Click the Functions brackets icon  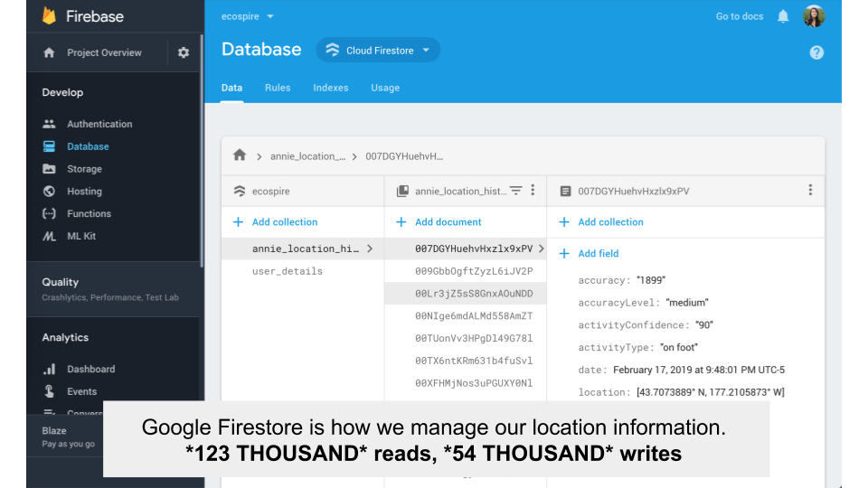tap(49, 213)
